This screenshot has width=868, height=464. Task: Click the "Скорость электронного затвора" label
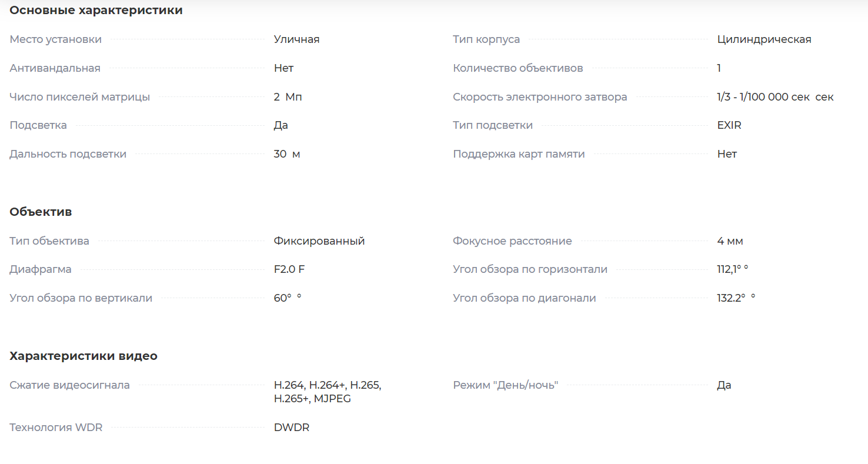[539, 97]
